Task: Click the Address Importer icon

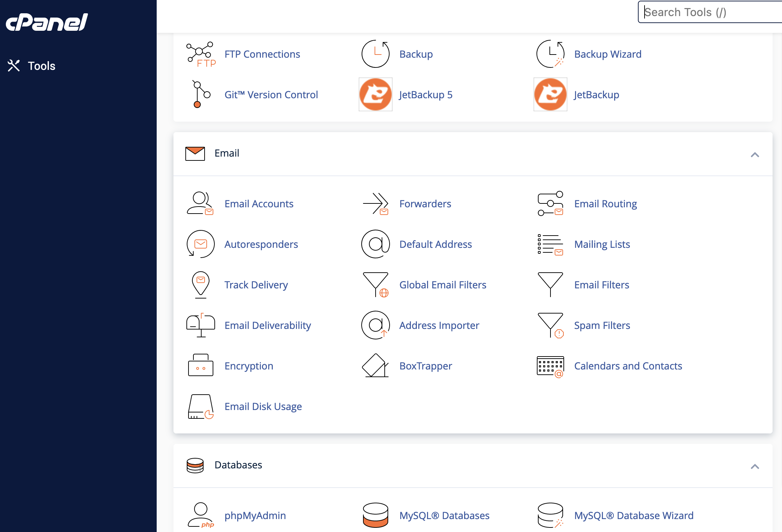Action: coord(376,325)
